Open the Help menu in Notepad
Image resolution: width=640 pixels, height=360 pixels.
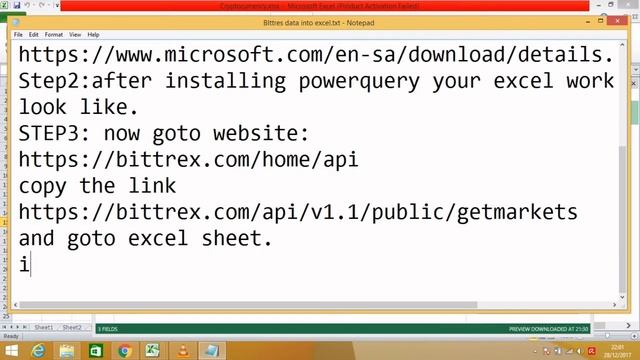coord(93,35)
